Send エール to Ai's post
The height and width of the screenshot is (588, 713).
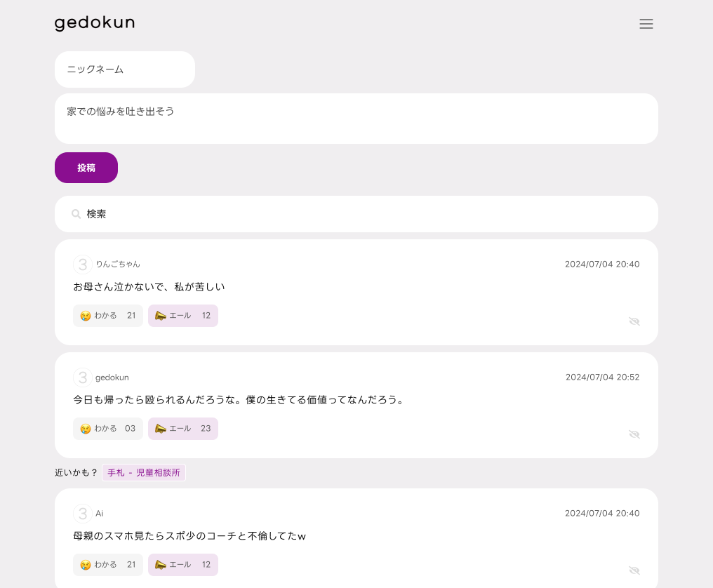(182, 565)
